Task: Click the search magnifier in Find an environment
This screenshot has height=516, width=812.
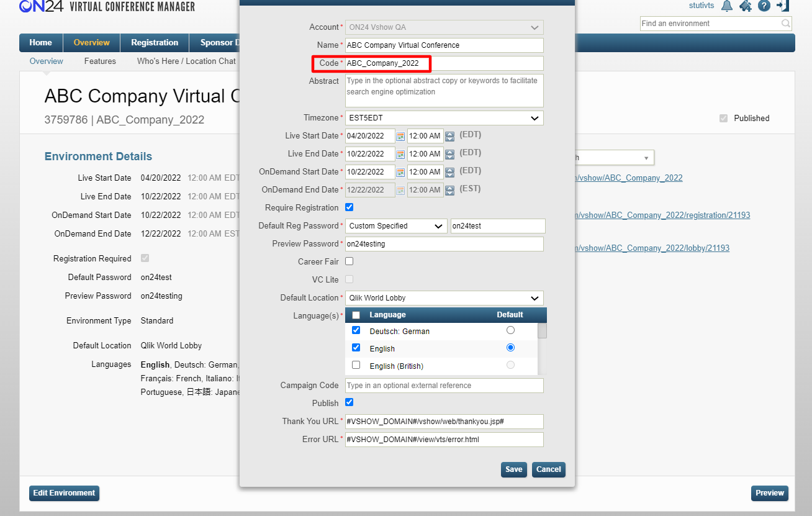Action: [x=786, y=24]
